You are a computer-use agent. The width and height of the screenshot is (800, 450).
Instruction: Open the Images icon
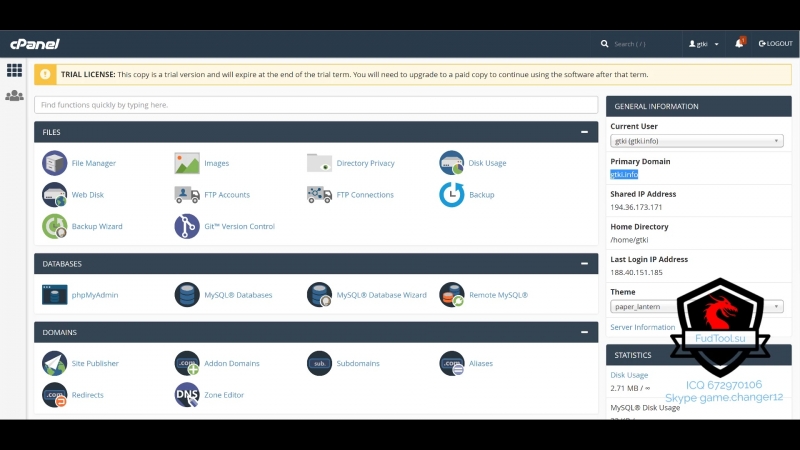[187, 163]
